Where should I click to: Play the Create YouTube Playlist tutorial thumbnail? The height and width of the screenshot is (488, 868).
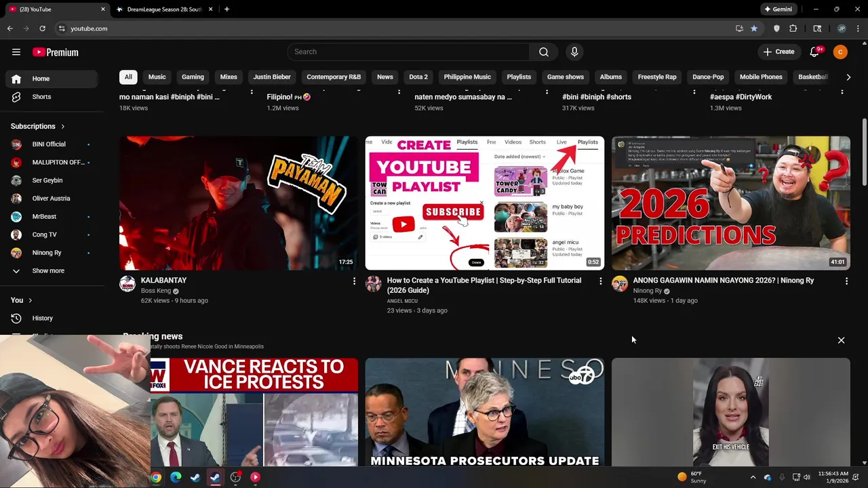pos(484,203)
